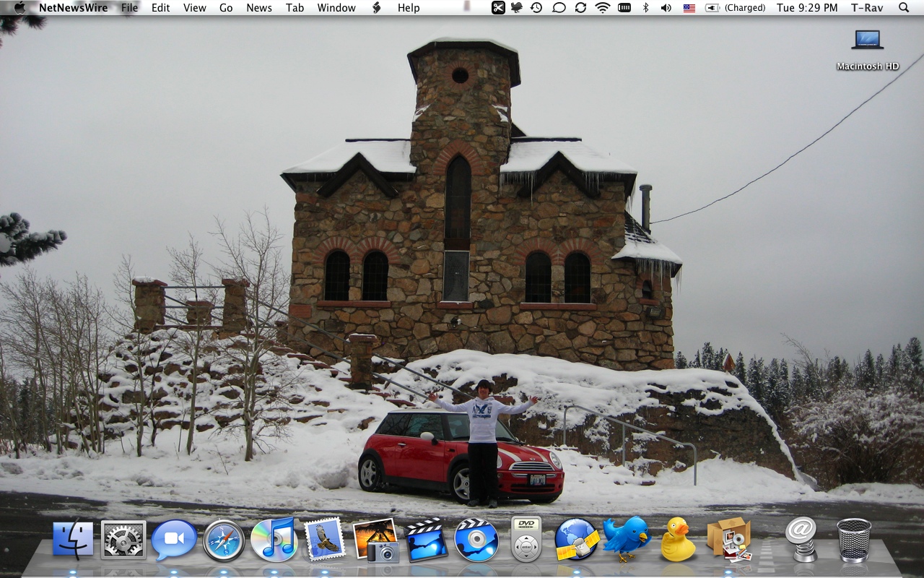Launch iDVD from the dock

[x=476, y=540]
